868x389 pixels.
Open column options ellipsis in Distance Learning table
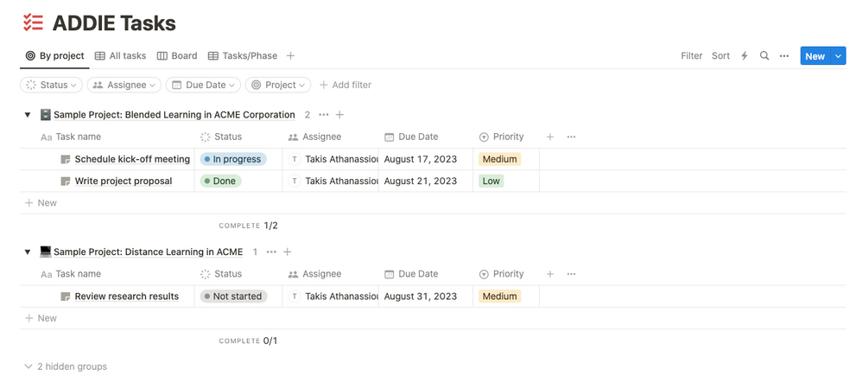(x=571, y=274)
